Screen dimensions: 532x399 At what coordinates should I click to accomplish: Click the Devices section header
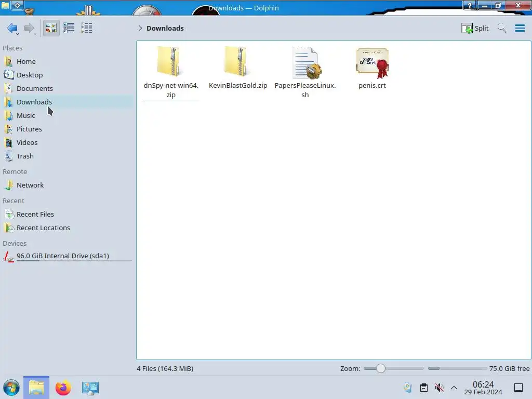coord(15,244)
